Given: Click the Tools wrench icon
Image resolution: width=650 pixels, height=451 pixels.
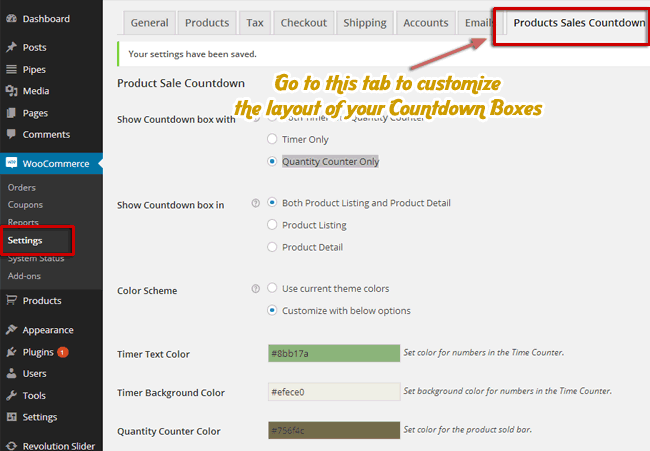Looking at the screenshot, I should [12, 395].
